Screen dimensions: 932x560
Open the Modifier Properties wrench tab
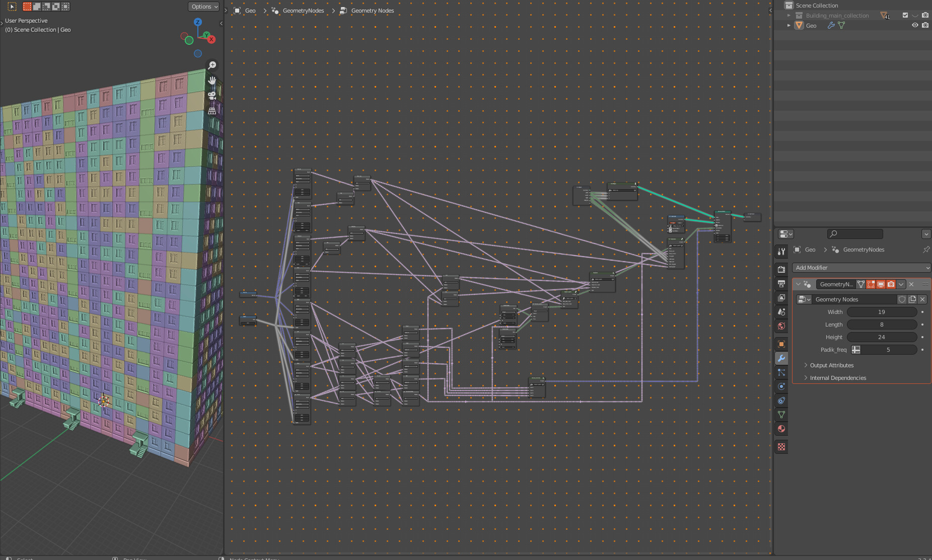click(x=781, y=358)
